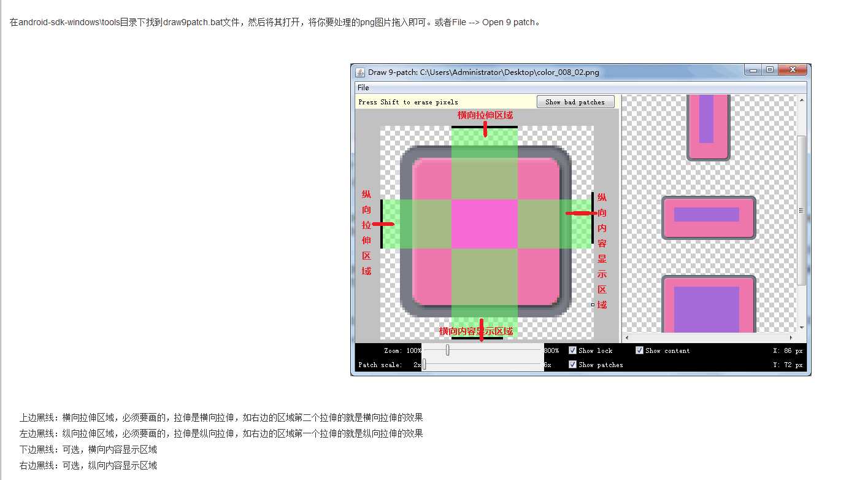Toggle the Show lock checkbox

coord(573,350)
